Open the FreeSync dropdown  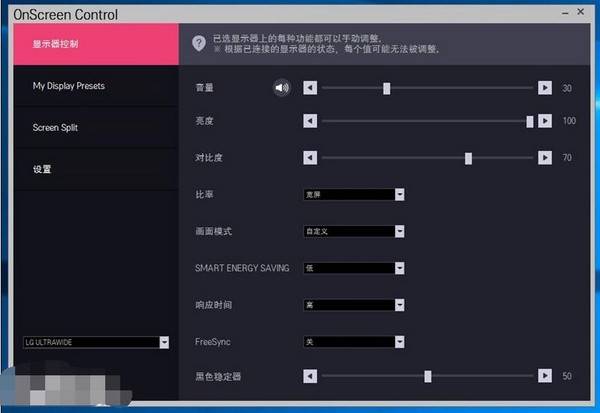coord(399,341)
